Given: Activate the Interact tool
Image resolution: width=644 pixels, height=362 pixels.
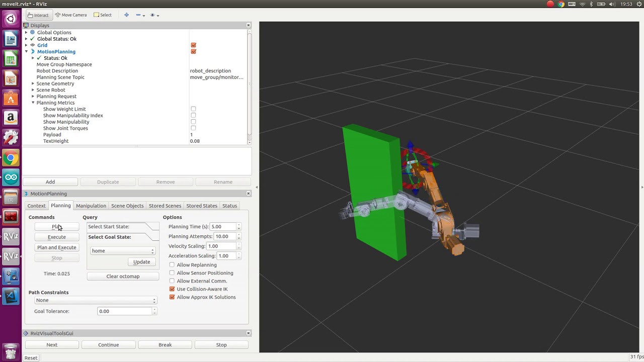Looking at the screenshot, I should point(38,15).
